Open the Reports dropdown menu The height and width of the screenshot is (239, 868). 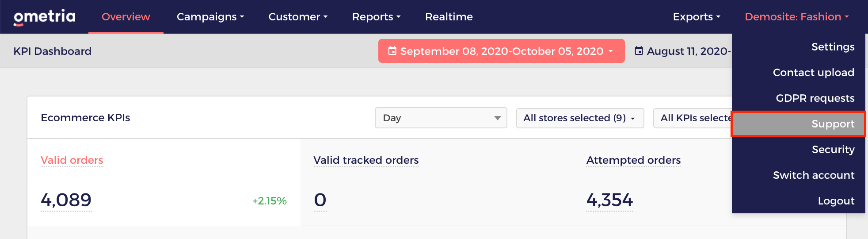pyautogui.click(x=376, y=17)
